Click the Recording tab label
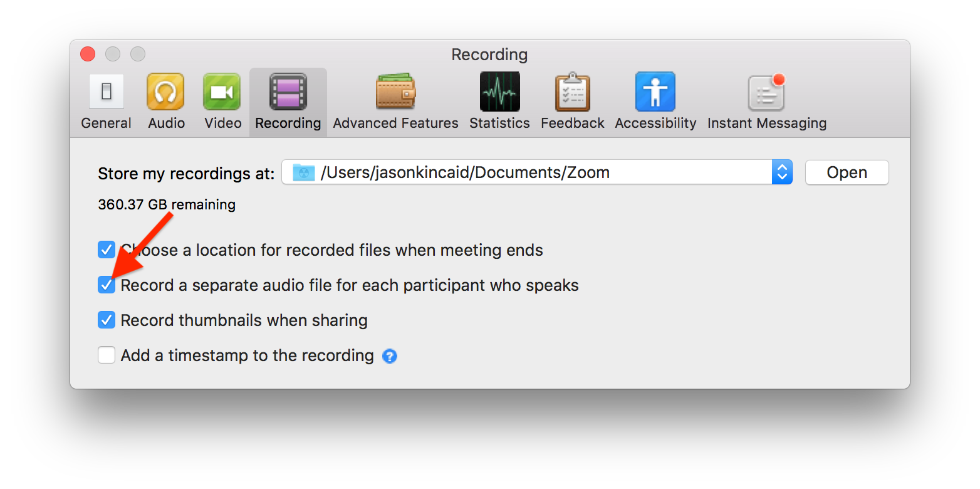 coord(288,124)
